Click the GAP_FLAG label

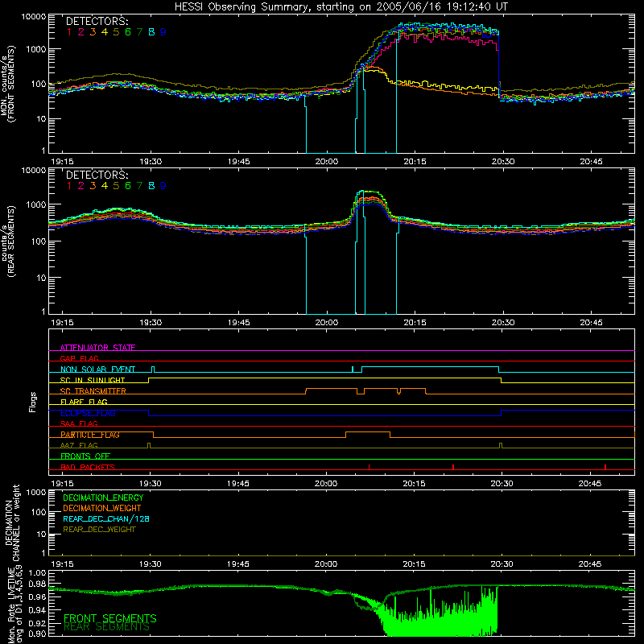[x=79, y=358]
